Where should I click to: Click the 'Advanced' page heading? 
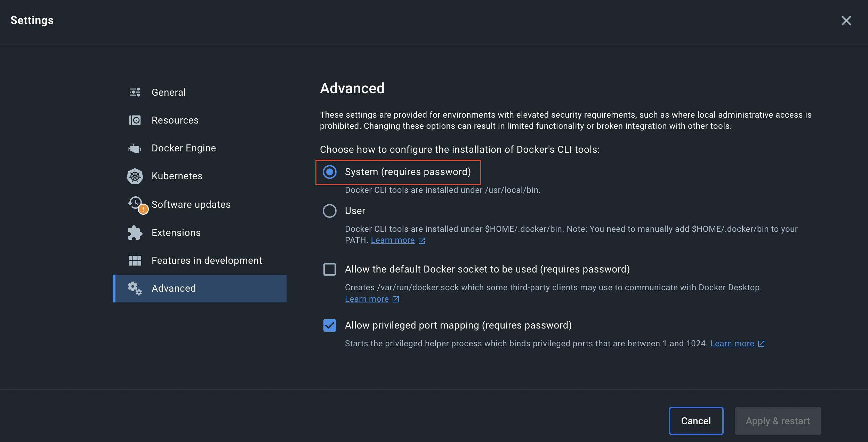[352, 88]
